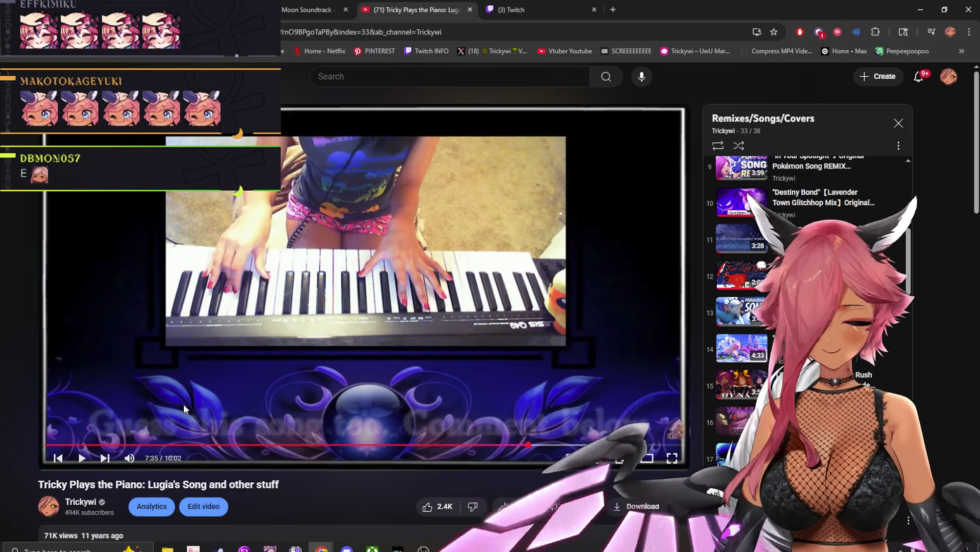Play the paused video

tap(82, 458)
